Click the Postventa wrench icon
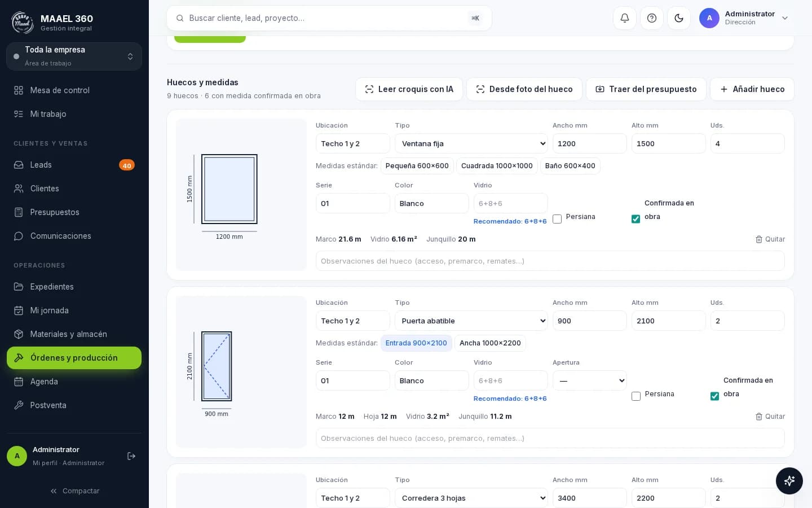The height and width of the screenshot is (508, 812). point(19,405)
